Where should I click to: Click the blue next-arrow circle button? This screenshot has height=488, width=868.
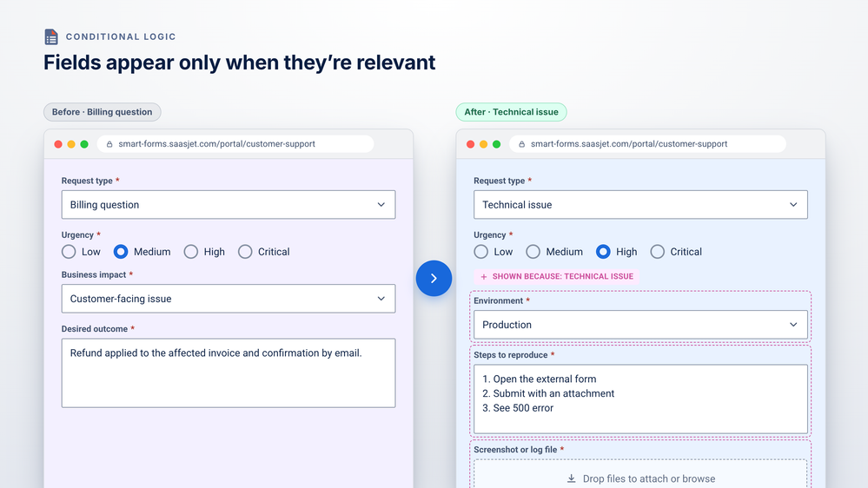(x=434, y=279)
